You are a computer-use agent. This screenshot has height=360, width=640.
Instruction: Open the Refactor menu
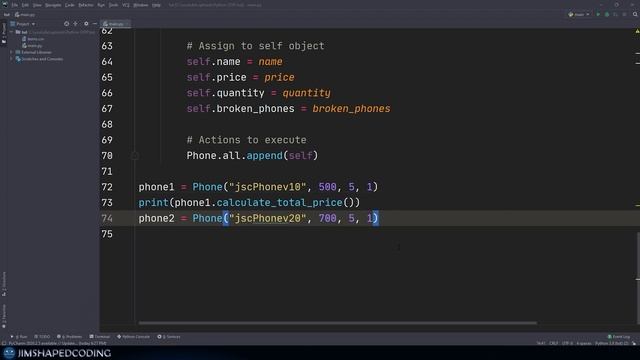pyautogui.click(x=86, y=5)
